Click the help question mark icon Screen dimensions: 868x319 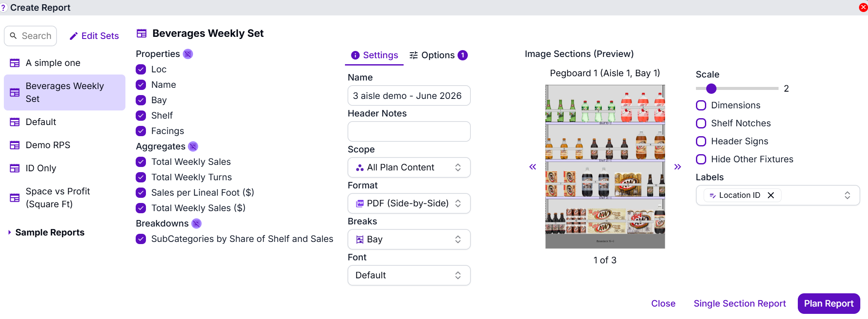pyautogui.click(x=3, y=8)
